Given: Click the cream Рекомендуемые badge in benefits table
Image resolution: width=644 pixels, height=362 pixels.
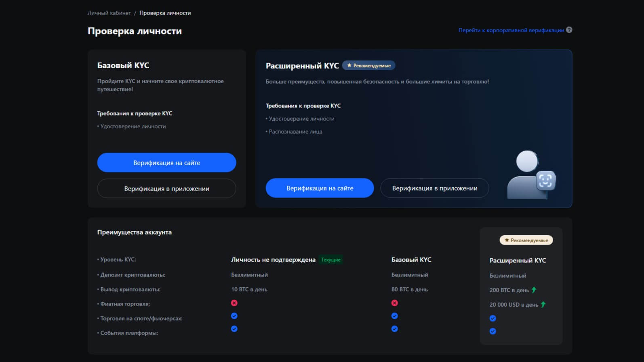Looking at the screenshot, I should click(526, 240).
